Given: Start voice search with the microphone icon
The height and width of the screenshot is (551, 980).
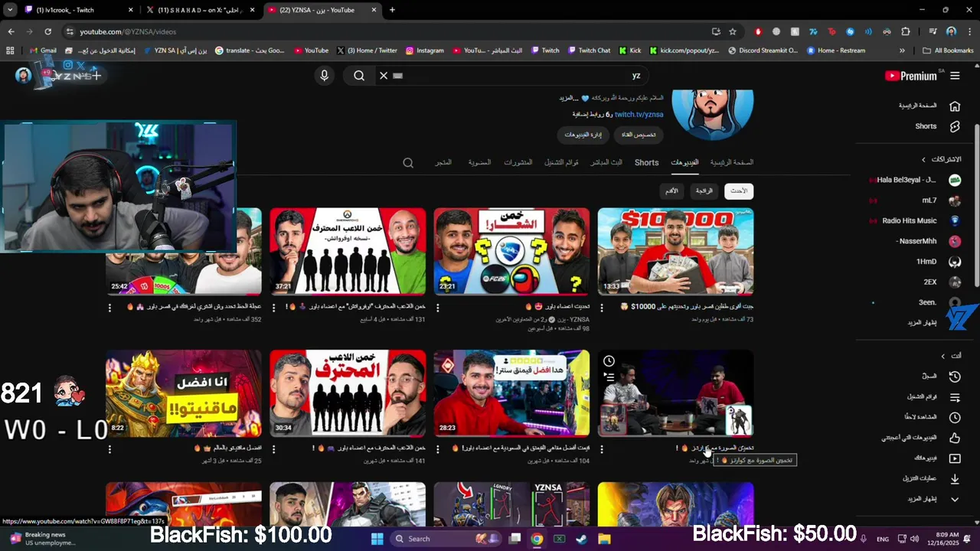Looking at the screenshot, I should tap(324, 75).
